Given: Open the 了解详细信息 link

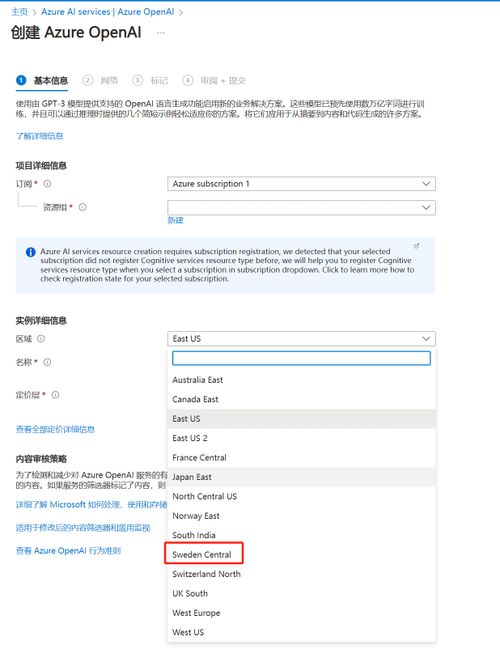Looking at the screenshot, I should point(39,136).
